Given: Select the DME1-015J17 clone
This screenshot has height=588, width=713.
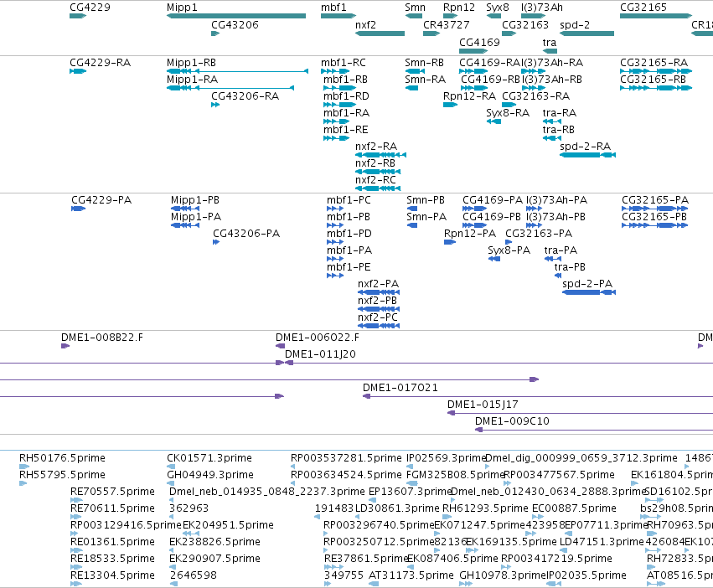Looking at the screenshot, I should coord(581,413).
